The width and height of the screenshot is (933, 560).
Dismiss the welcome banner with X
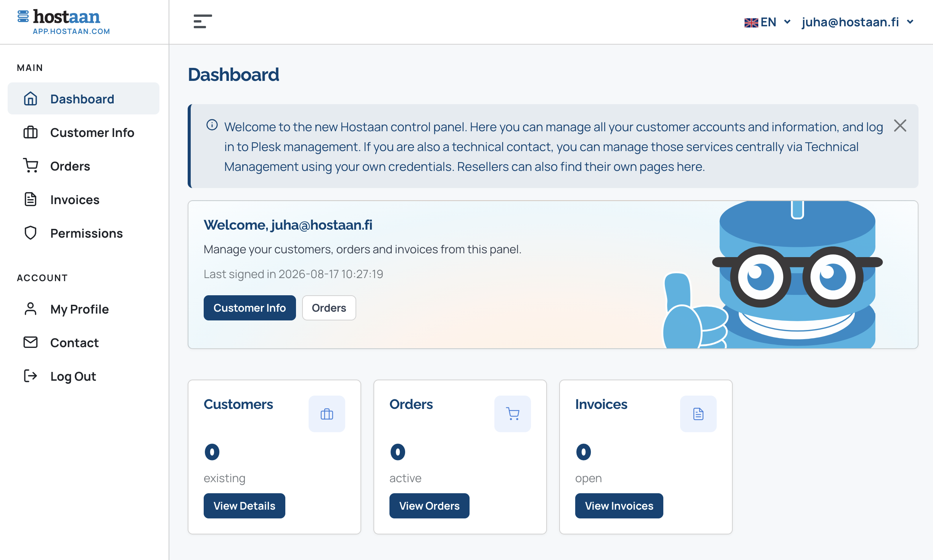[900, 126]
